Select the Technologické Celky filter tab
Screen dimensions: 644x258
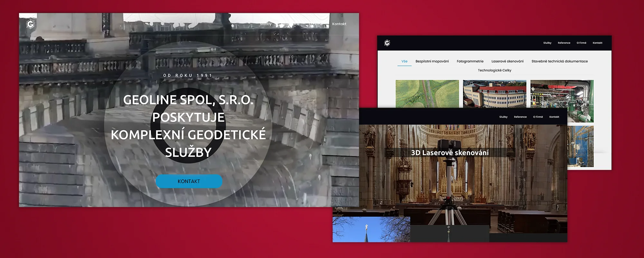[x=495, y=70]
